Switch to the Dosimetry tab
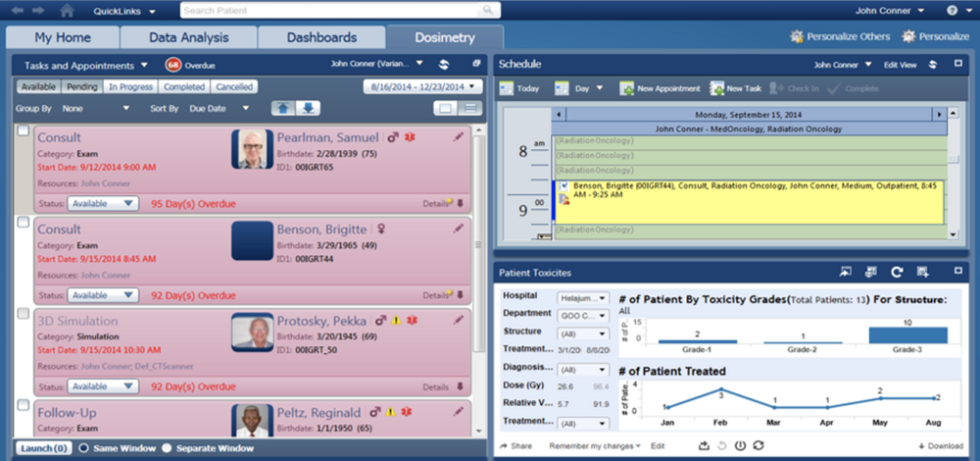The width and height of the screenshot is (980, 461). (445, 37)
